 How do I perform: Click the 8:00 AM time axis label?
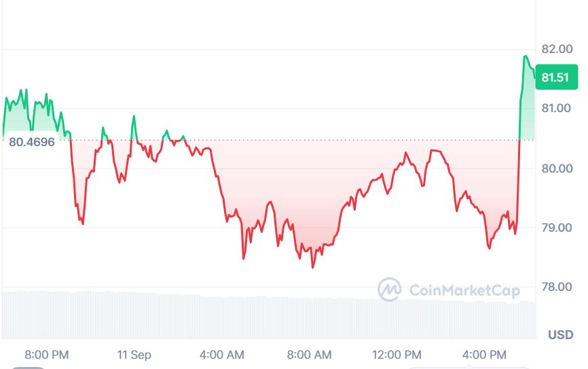click(310, 355)
